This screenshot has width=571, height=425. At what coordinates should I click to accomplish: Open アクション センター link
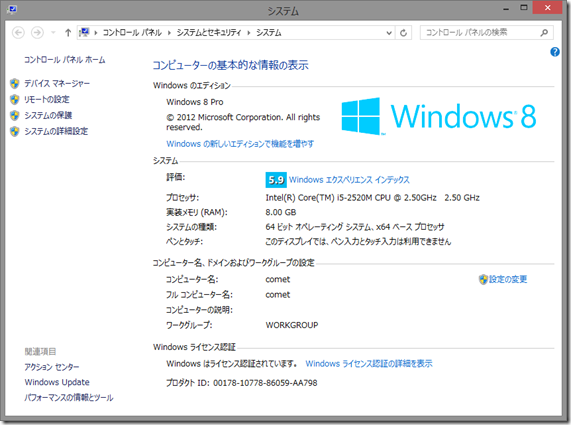pyautogui.click(x=52, y=367)
